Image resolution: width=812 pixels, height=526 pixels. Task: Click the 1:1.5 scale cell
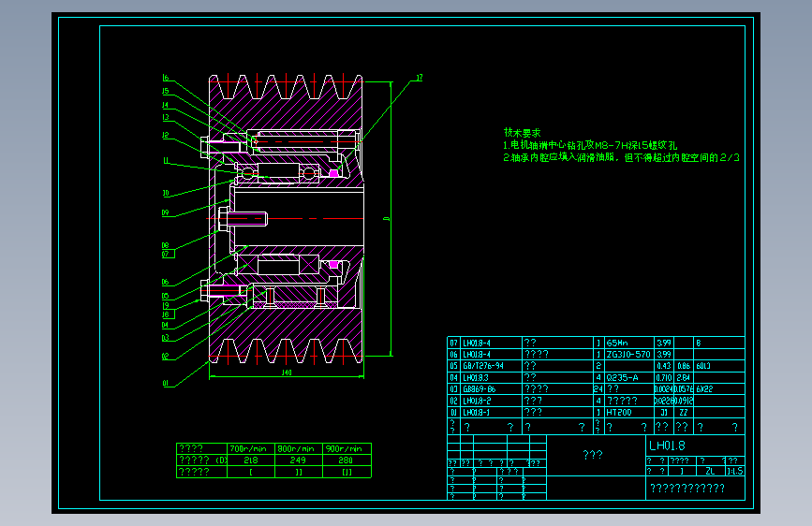pyautogui.click(x=735, y=471)
